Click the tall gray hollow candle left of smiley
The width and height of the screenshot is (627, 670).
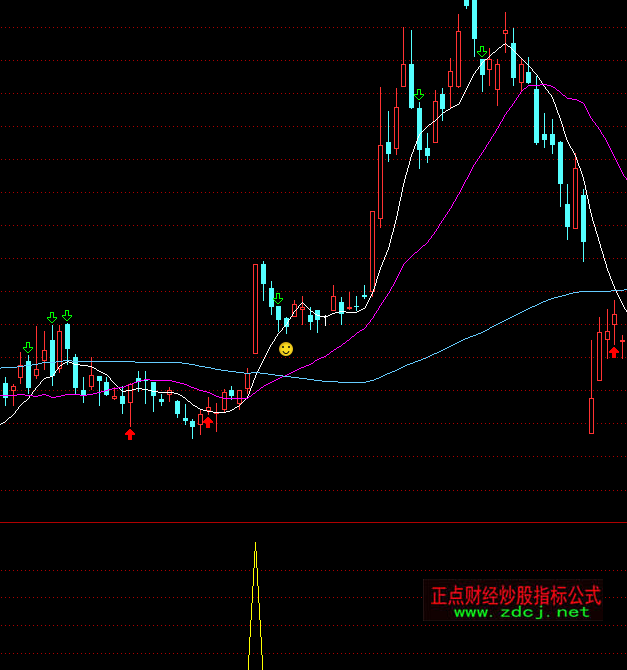coord(255,308)
